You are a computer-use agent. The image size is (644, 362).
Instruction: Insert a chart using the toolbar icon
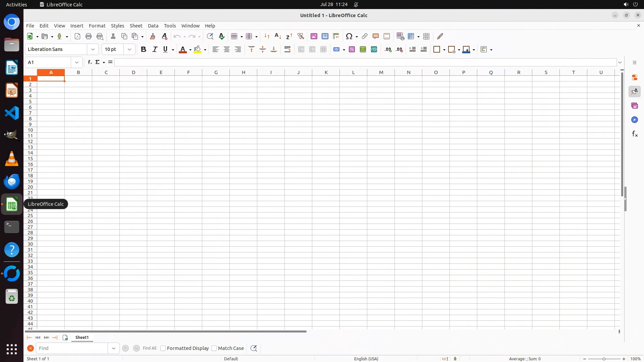325,36
